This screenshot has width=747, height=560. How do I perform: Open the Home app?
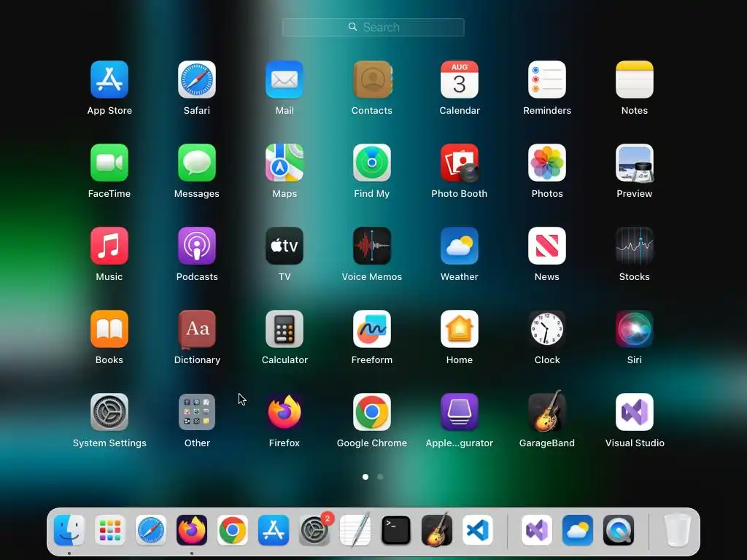pyautogui.click(x=460, y=329)
